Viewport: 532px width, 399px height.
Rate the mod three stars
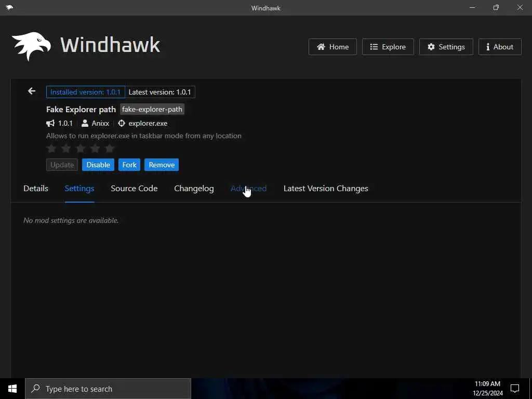pyautogui.click(x=81, y=148)
